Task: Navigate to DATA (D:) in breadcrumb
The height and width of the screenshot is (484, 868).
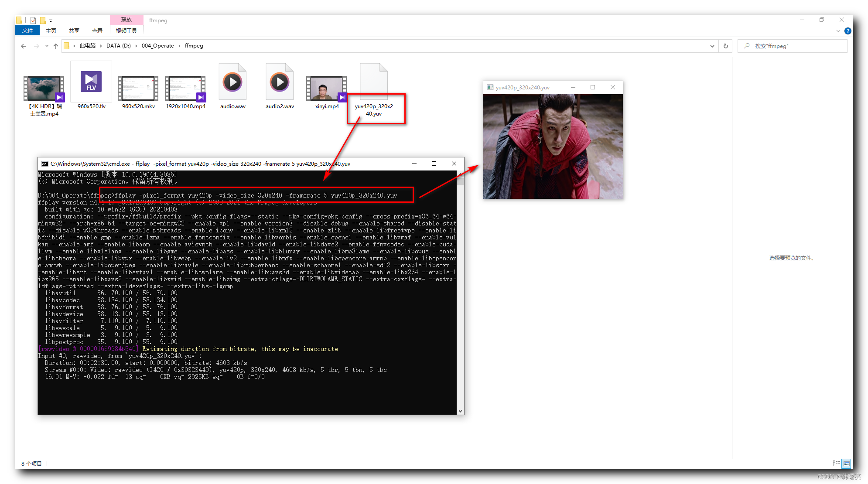Action: click(x=118, y=46)
